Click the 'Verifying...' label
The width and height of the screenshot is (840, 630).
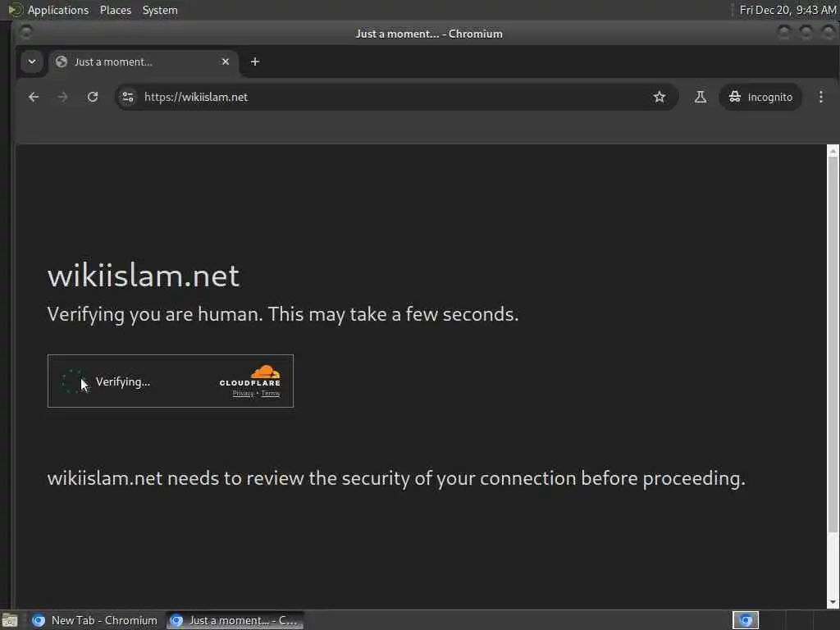click(x=123, y=381)
